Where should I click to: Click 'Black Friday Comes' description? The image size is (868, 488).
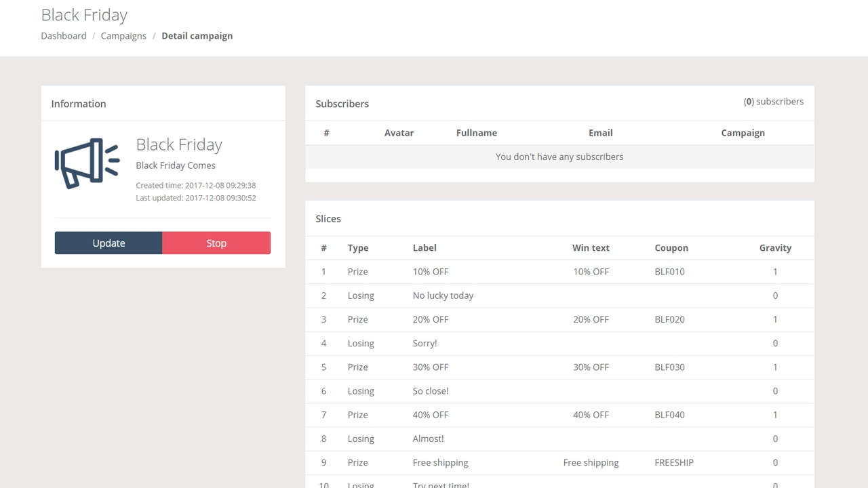[176, 165]
